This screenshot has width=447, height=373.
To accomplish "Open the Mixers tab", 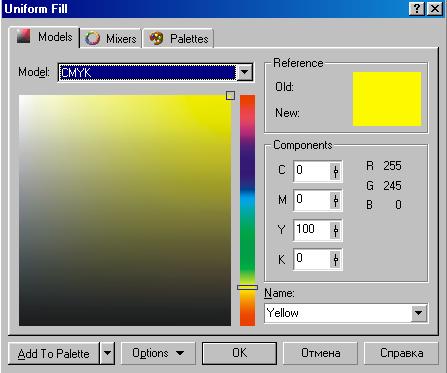I will coord(111,39).
